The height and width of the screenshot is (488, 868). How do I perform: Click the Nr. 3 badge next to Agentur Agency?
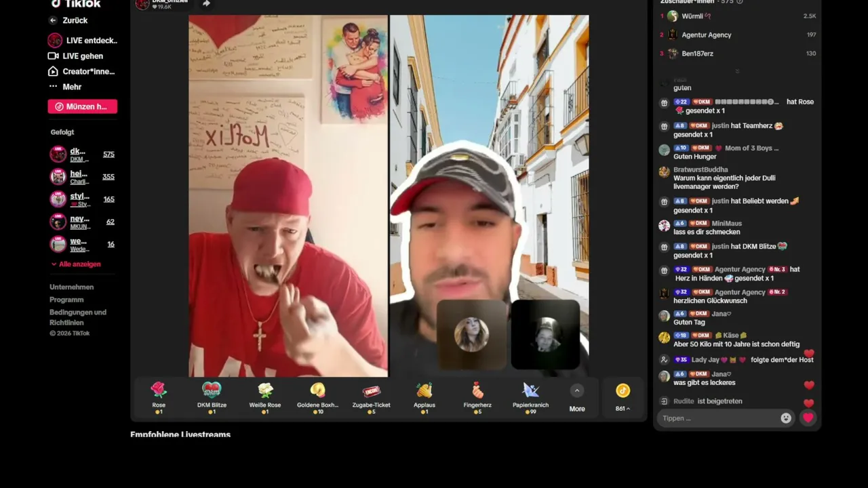coord(777,269)
